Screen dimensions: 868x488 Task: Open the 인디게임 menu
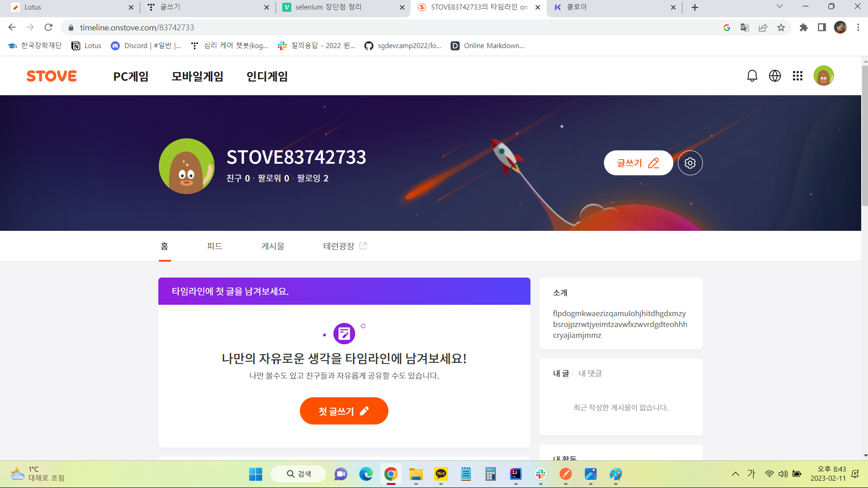[x=267, y=76]
